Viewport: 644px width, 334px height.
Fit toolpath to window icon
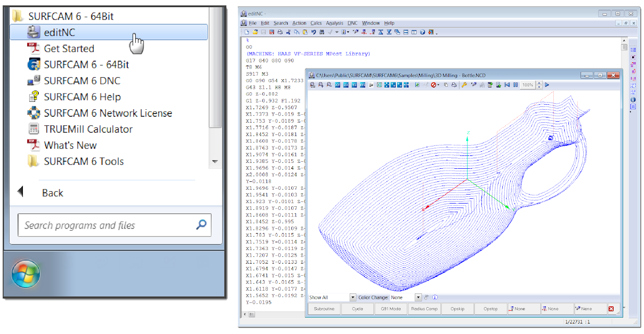tap(379, 85)
